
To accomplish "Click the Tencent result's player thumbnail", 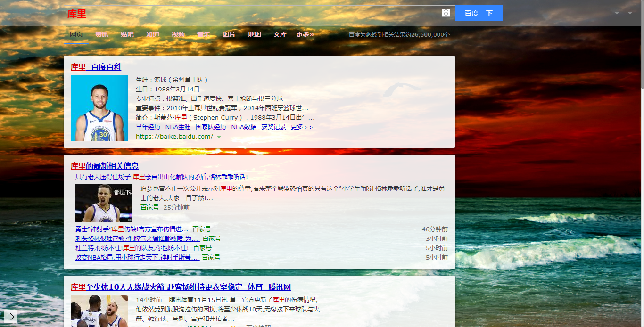I will [99, 311].
